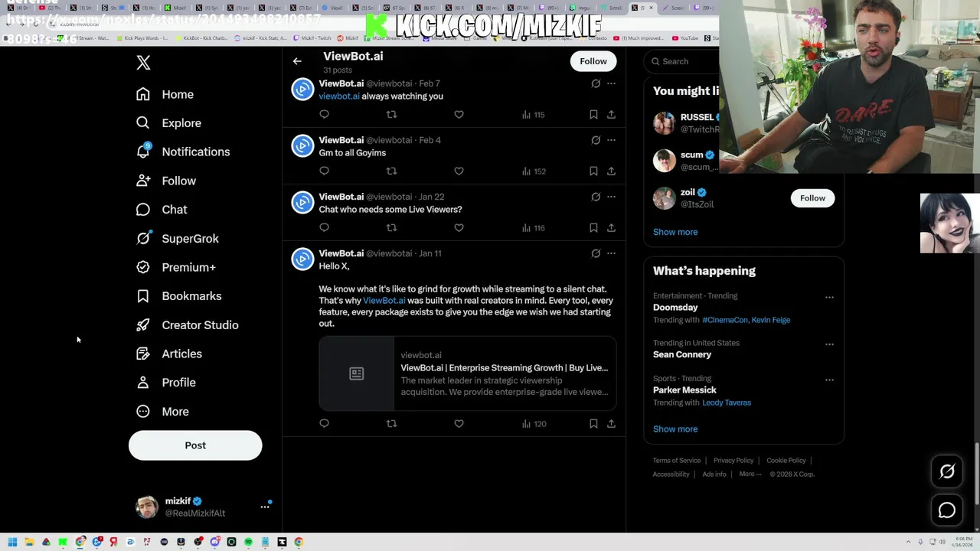The height and width of the screenshot is (551, 980).
Task: Repost the Feb 7 post
Action: coord(391,114)
